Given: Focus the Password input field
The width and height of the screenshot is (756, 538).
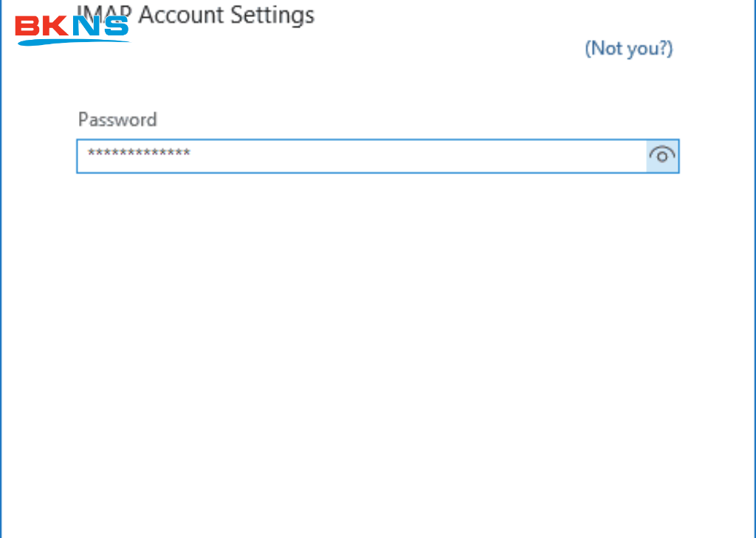Looking at the screenshot, I should coord(362,156).
